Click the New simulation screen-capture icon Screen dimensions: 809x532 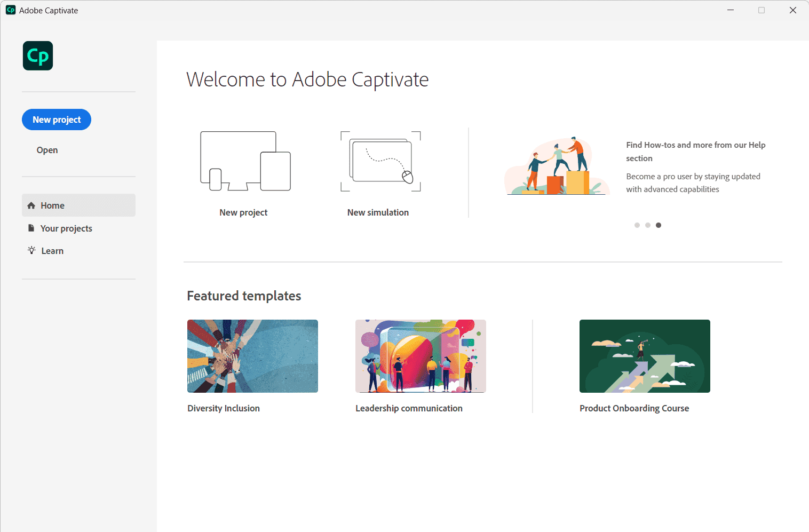click(381, 161)
